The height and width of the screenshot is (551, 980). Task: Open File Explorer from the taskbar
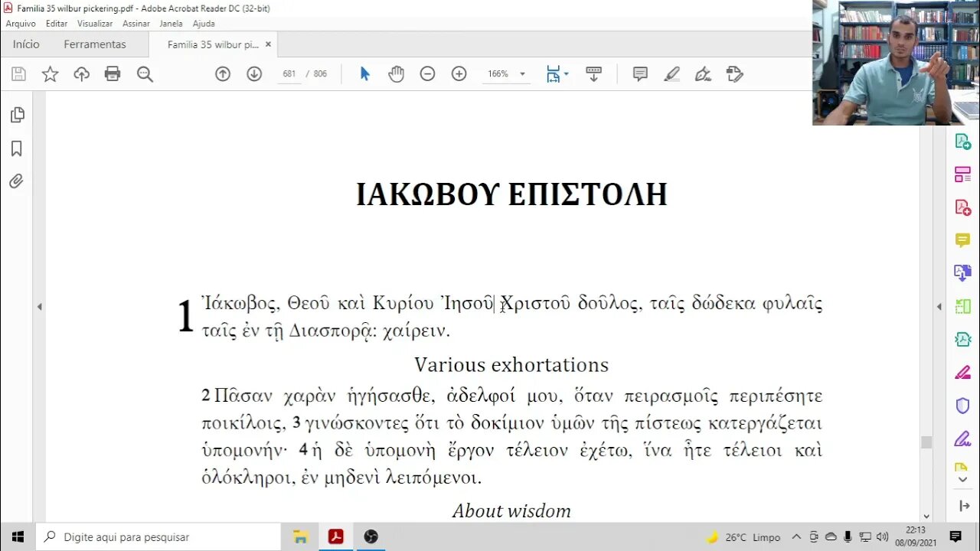(301, 537)
